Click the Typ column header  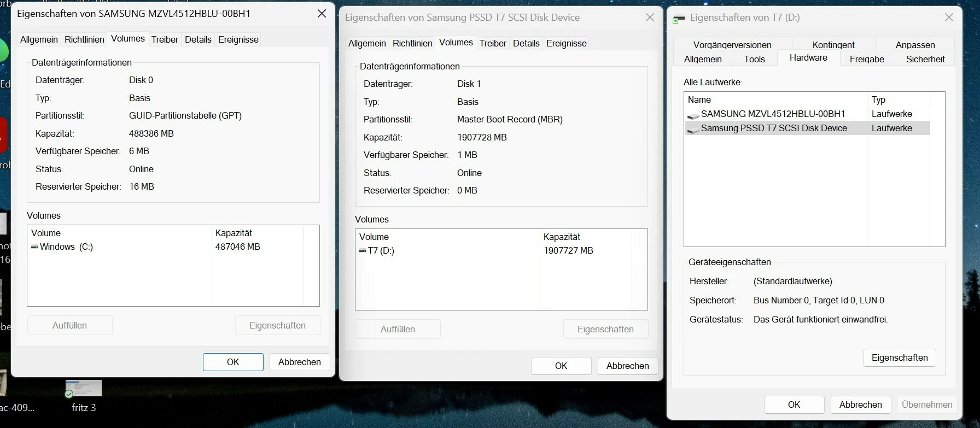click(899, 99)
